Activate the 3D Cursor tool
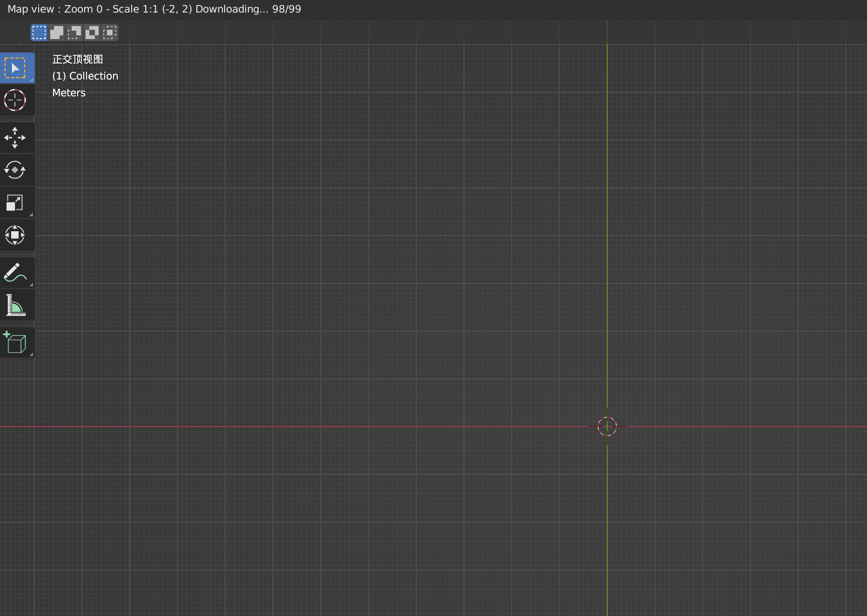Screen dimensions: 867x616 point(17,100)
